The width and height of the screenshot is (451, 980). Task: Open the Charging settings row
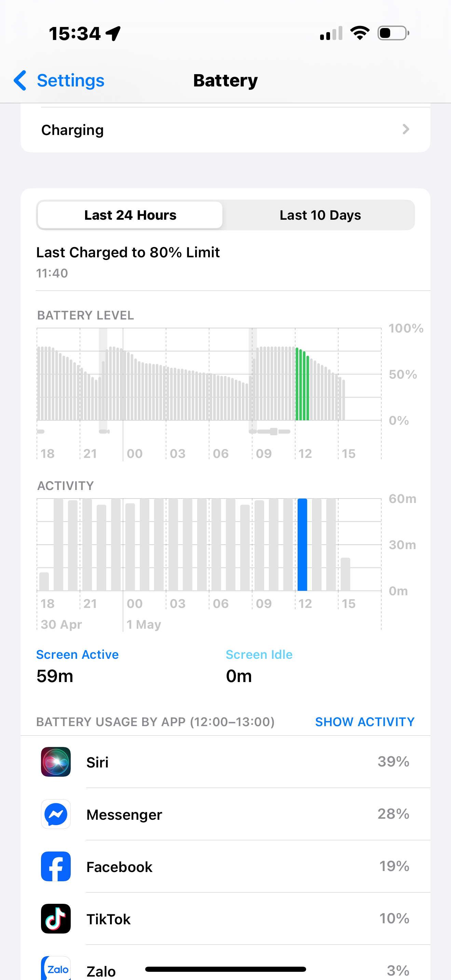[225, 130]
